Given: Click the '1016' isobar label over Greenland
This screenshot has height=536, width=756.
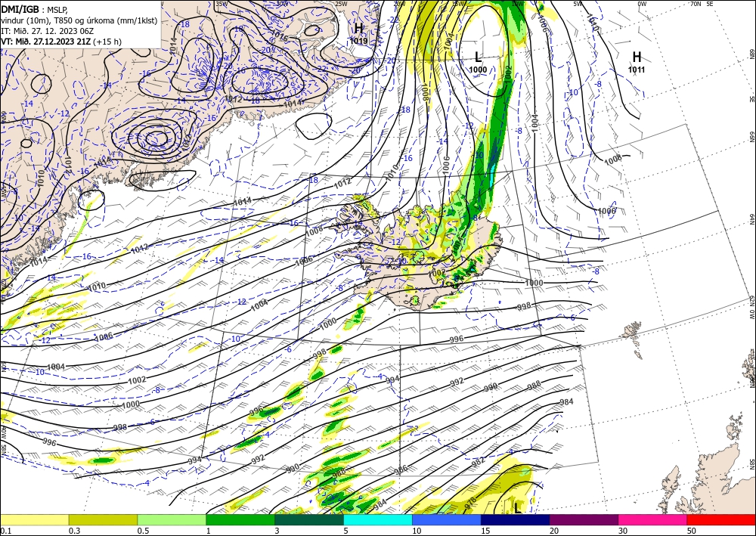Looking at the screenshot, I should (280, 36).
